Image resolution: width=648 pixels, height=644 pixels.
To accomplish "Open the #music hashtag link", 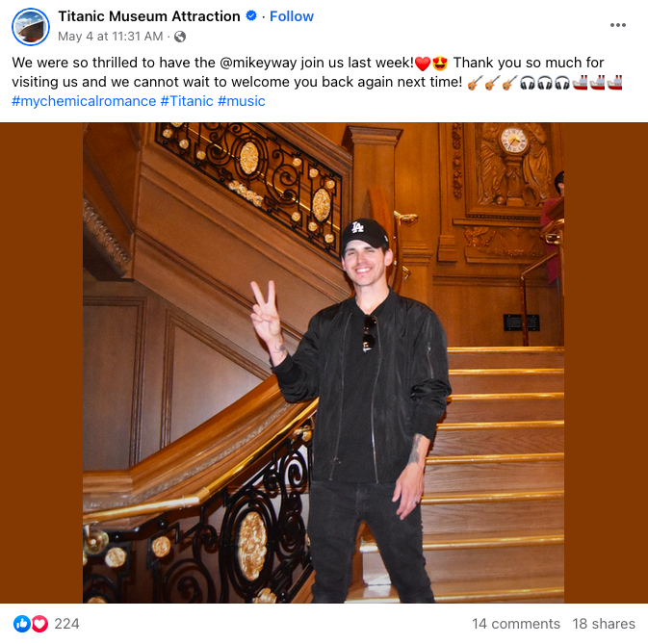I will pyautogui.click(x=242, y=101).
